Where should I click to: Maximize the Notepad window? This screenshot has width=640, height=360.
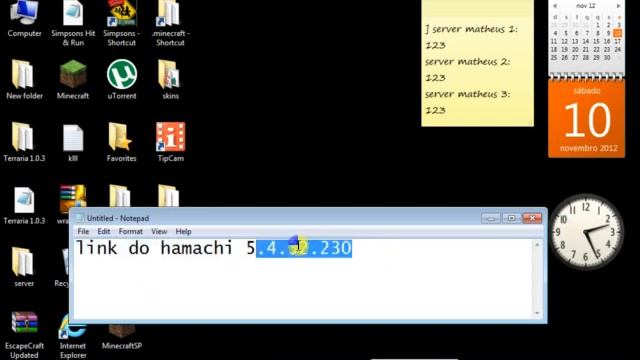click(x=511, y=218)
